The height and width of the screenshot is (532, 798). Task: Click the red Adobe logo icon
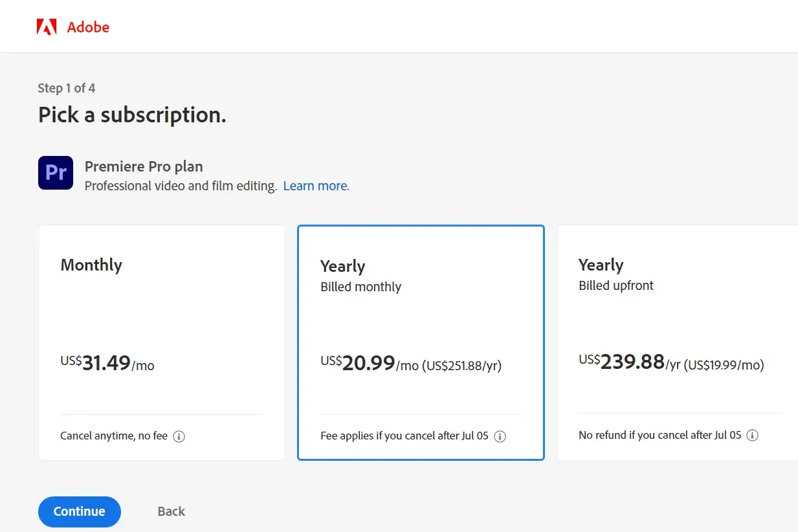47,27
